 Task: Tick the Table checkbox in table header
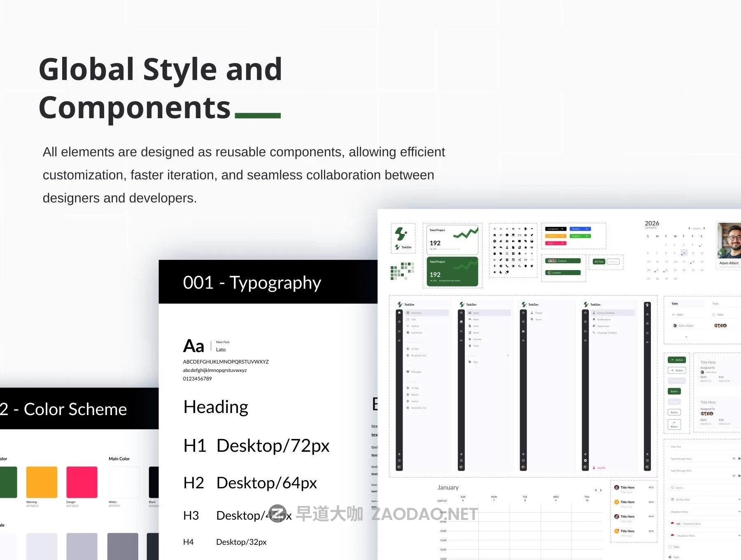(714, 315)
